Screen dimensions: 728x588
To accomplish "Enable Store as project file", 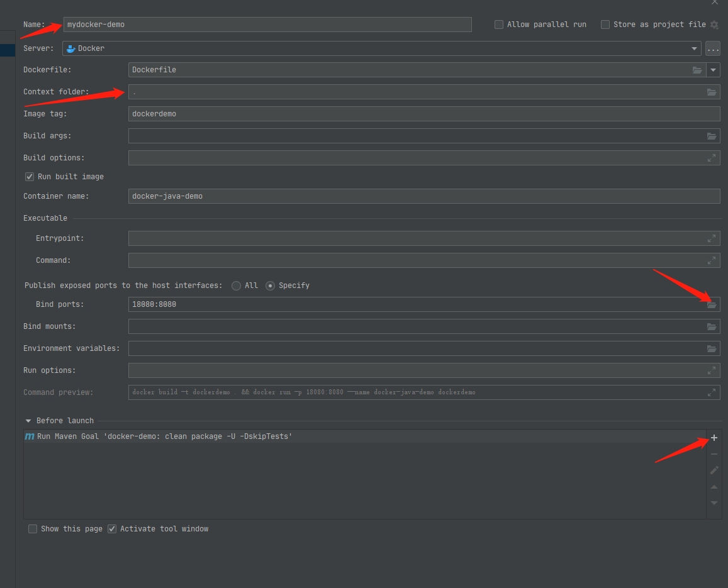I will click(x=605, y=25).
